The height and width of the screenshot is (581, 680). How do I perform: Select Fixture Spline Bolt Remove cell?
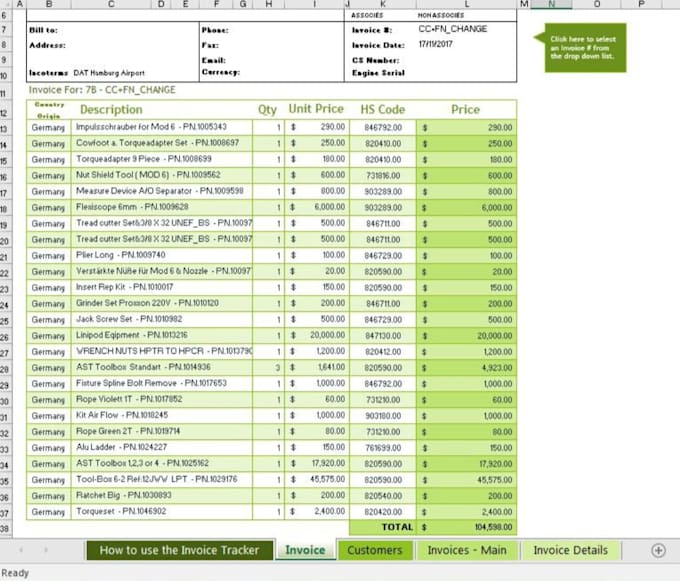pos(161,384)
